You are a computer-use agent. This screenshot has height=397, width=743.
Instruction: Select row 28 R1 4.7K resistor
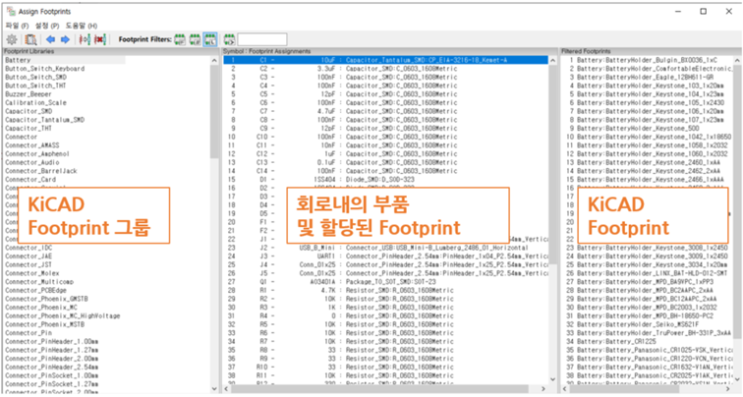[386, 290]
